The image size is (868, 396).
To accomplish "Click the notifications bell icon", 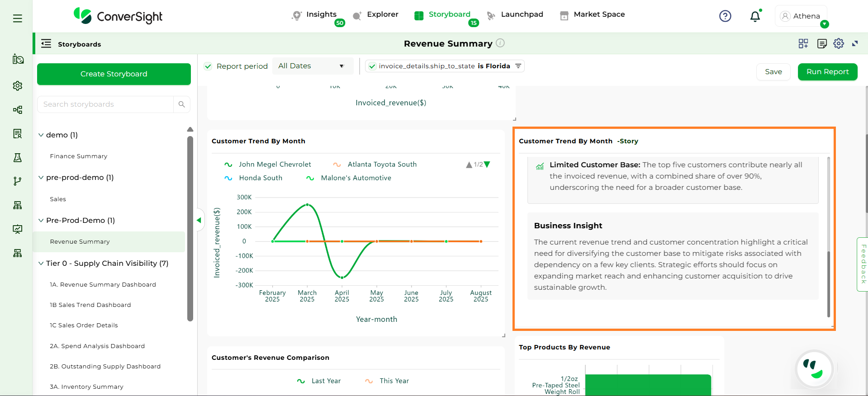I will click(x=755, y=17).
